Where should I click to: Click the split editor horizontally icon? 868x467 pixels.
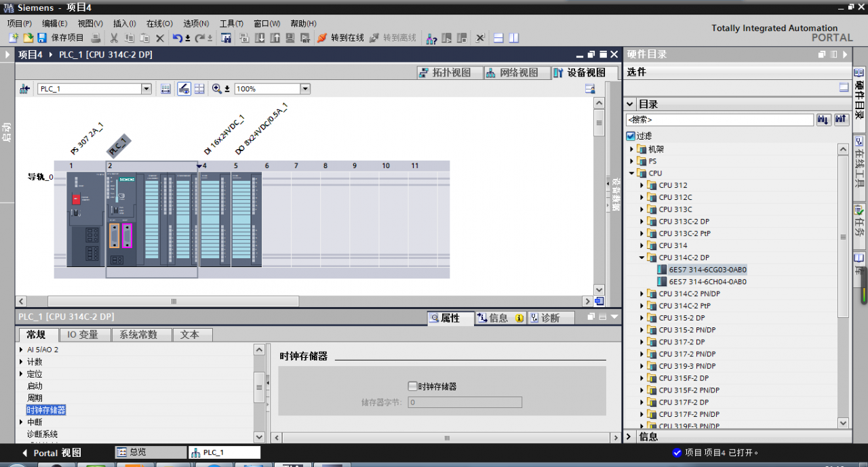(x=498, y=38)
